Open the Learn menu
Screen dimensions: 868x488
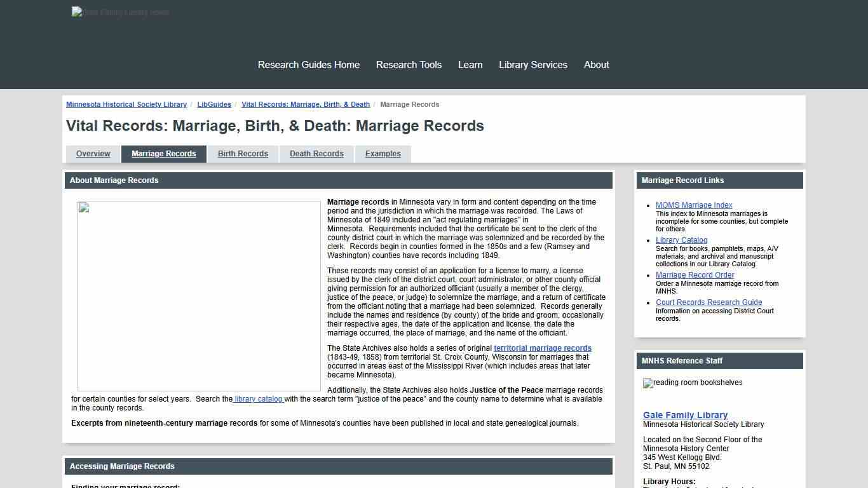tap(470, 64)
